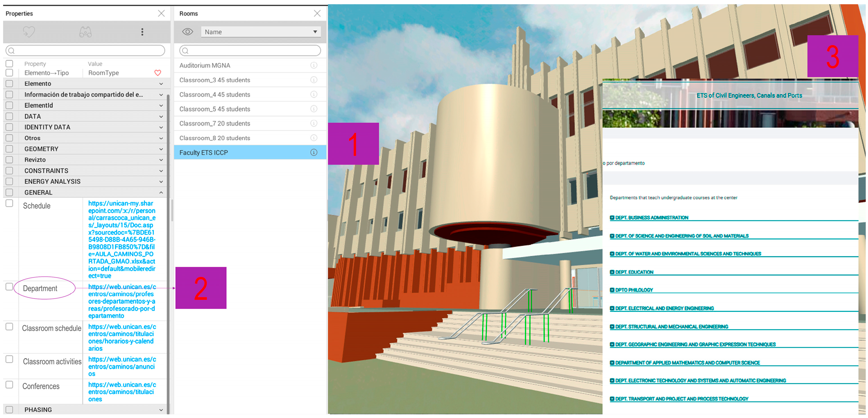Open the Department profesorado URL link
This screenshot has height=418, width=868.
tap(122, 301)
